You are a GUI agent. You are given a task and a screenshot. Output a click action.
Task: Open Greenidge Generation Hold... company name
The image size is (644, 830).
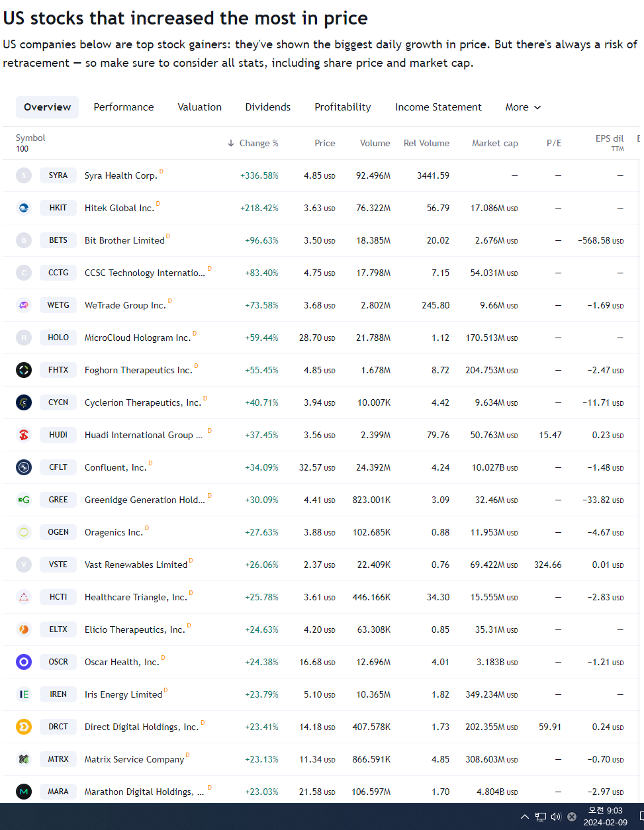point(145,500)
